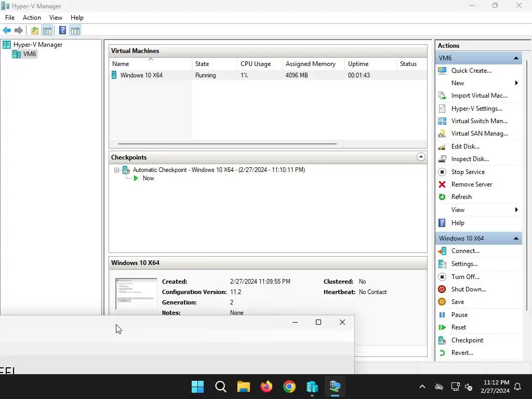Select the Now checkpoint node
The width and height of the screenshot is (532, 399).
pos(148,179)
